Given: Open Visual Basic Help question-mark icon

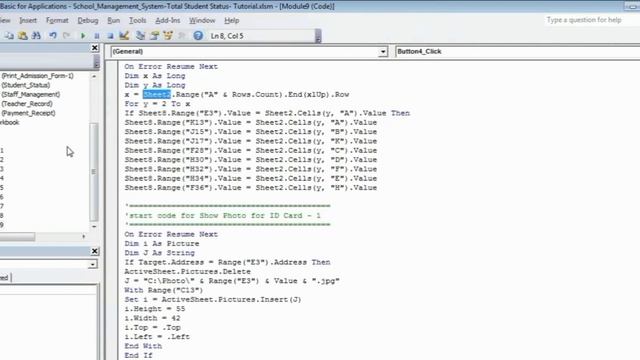Looking at the screenshot, I should [198, 36].
